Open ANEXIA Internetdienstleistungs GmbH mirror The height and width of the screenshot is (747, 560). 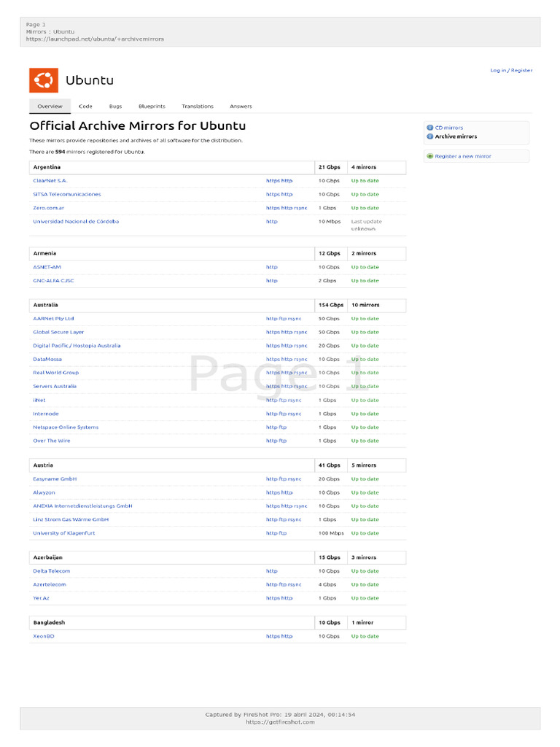83,506
